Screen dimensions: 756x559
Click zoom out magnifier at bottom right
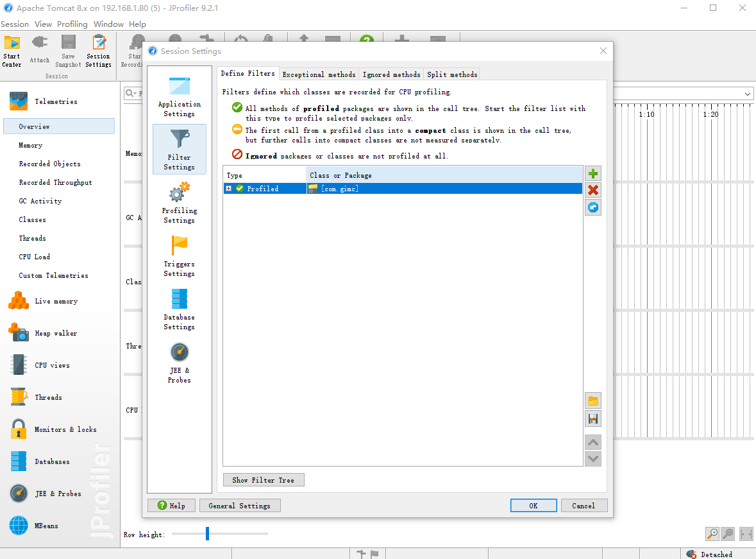728,534
